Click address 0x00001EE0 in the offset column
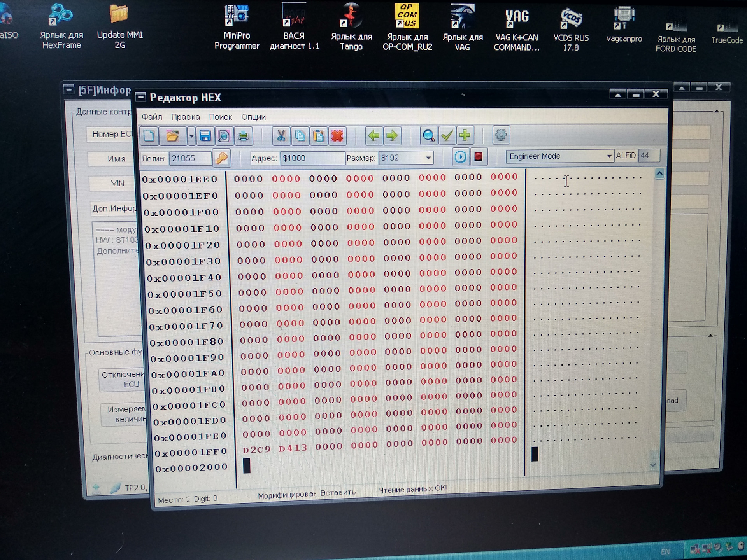Screen dimensions: 747x560 pos(180,179)
